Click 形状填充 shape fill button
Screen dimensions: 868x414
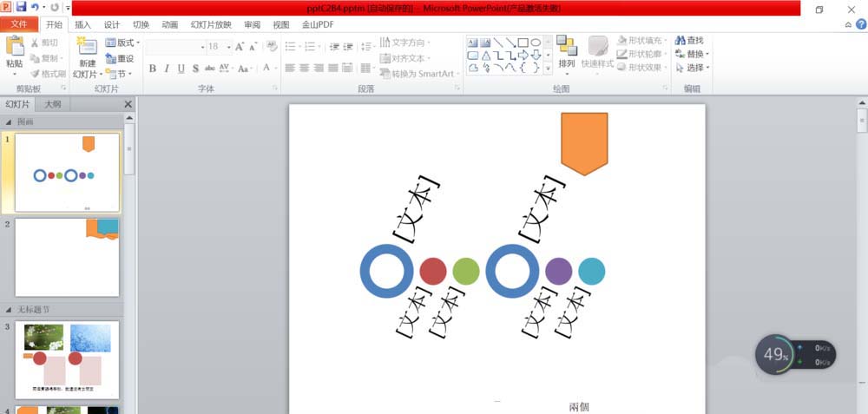[x=642, y=41]
